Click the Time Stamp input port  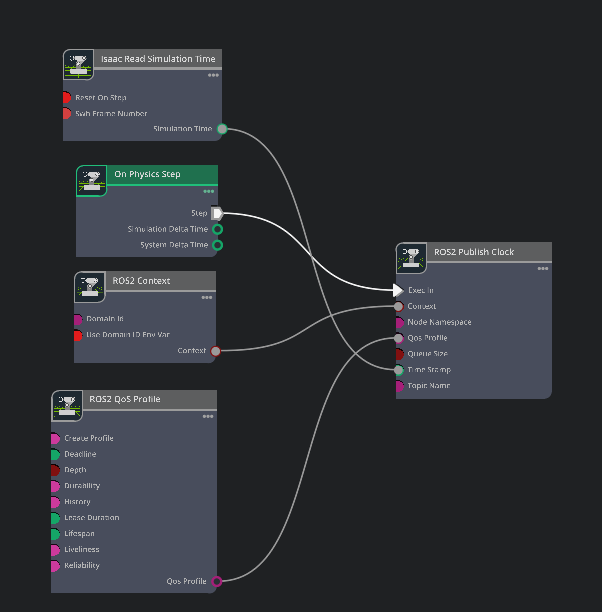398,370
